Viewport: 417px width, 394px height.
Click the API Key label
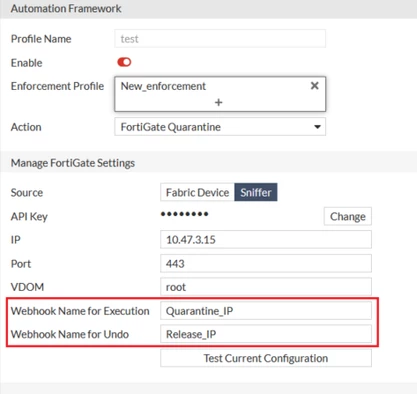(x=29, y=217)
